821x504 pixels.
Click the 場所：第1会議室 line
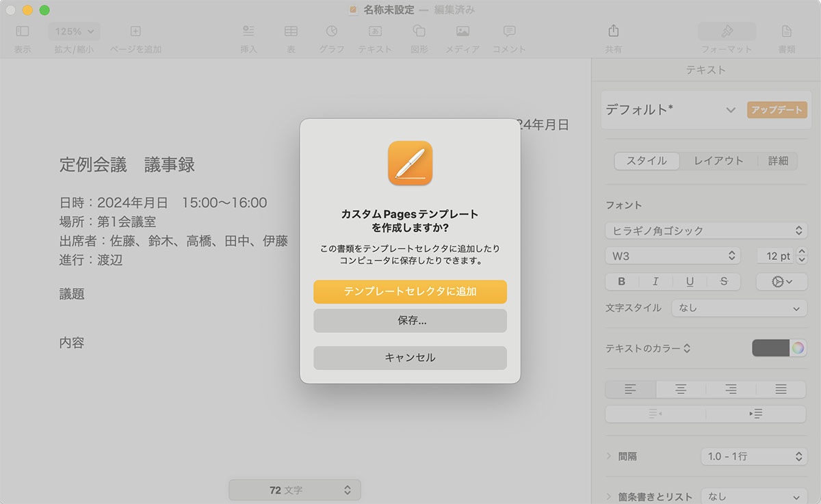[x=108, y=222]
